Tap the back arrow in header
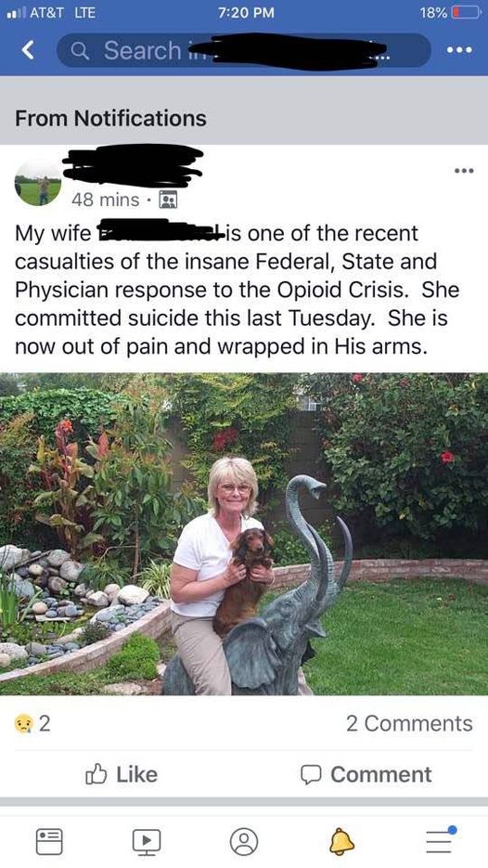 coord(28,50)
